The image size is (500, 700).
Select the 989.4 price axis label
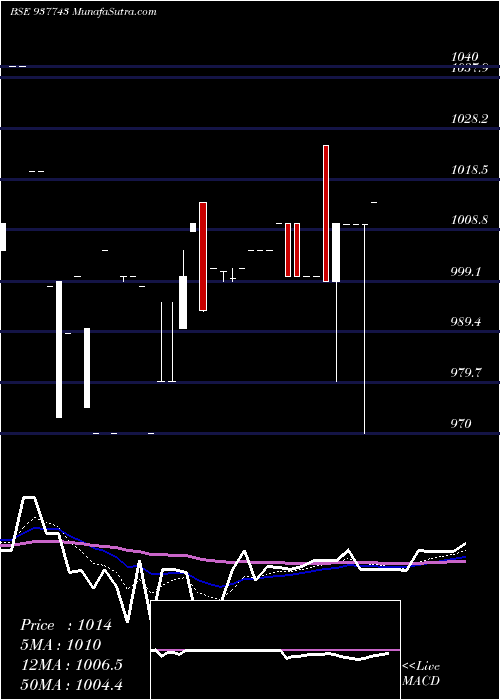[x=467, y=321]
